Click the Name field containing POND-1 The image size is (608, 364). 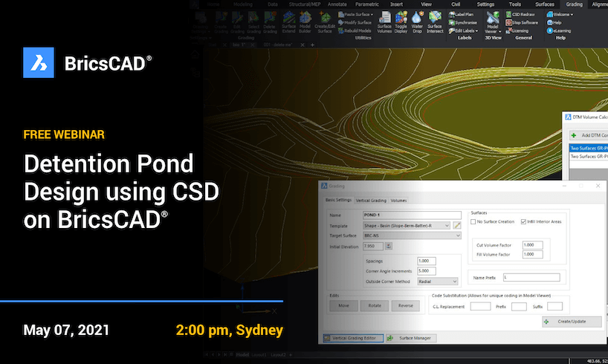(x=412, y=215)
